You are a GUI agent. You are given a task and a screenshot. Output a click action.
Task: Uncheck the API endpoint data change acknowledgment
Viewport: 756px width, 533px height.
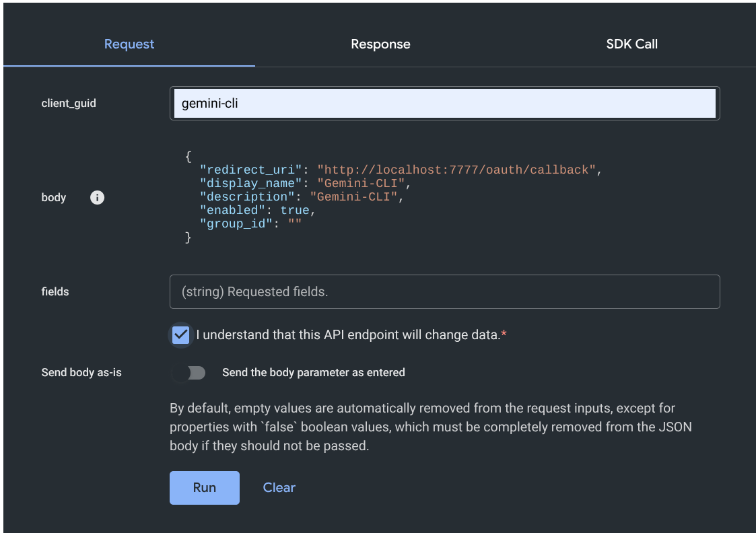point(180,334)
